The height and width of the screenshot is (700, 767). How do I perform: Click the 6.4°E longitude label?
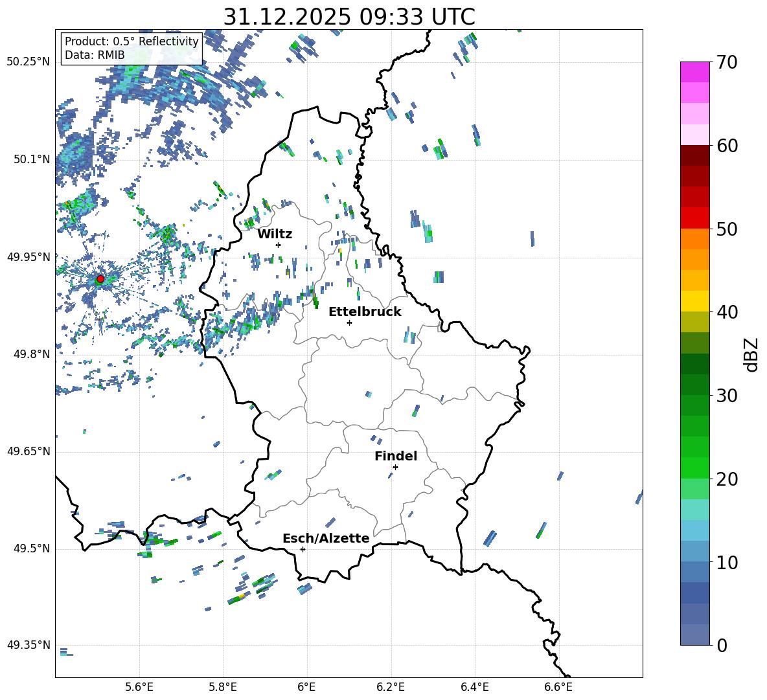474,687
